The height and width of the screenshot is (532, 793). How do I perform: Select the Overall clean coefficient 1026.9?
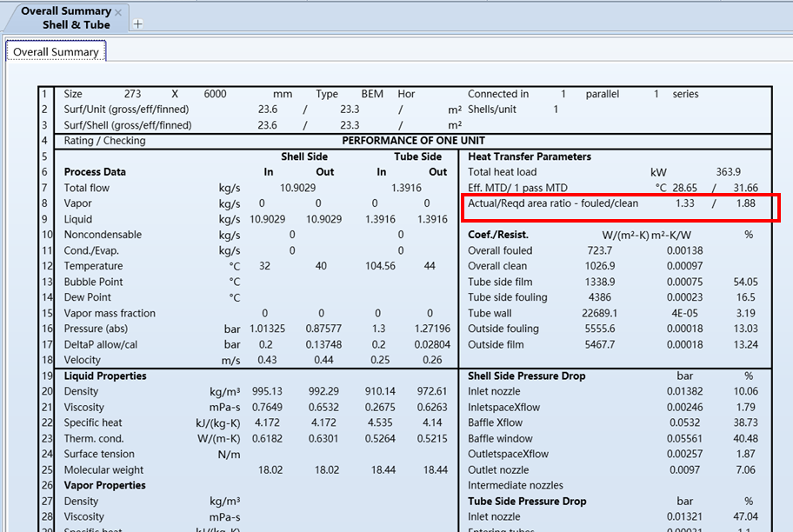pos(600,266)
